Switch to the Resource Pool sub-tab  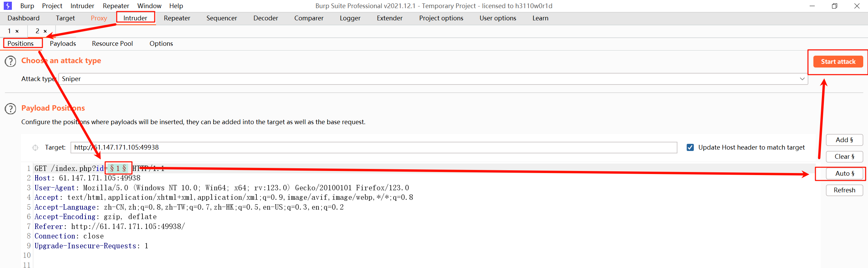click(x=112, y=44)
